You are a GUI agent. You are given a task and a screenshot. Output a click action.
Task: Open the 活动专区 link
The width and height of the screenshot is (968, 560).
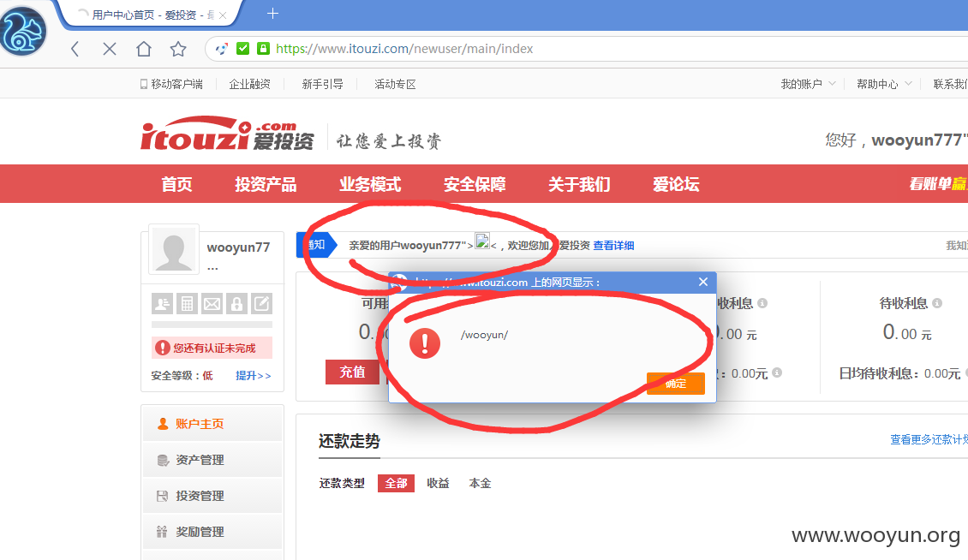tap(395, 84)
